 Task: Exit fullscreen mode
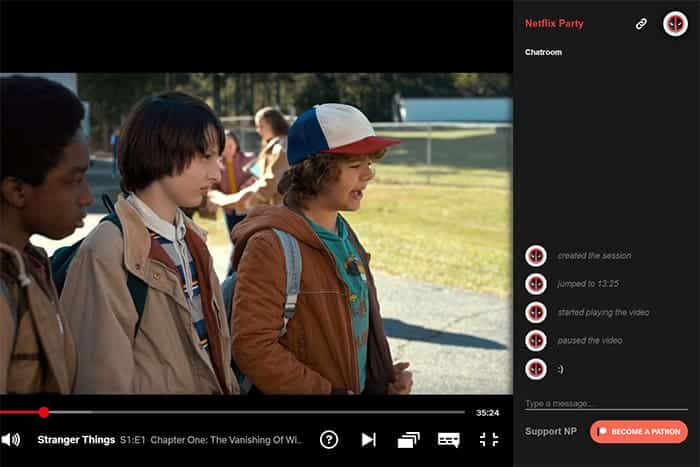coord(489,439)
